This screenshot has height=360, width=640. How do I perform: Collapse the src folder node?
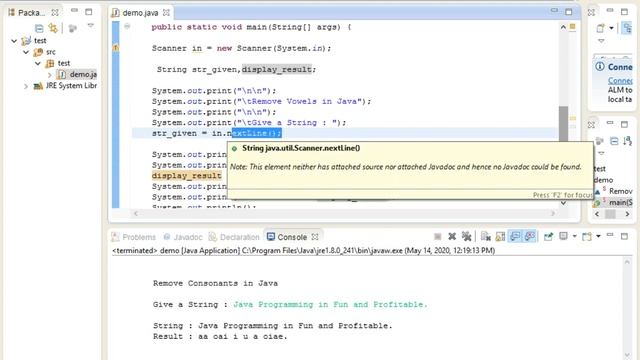pos(26,52)
